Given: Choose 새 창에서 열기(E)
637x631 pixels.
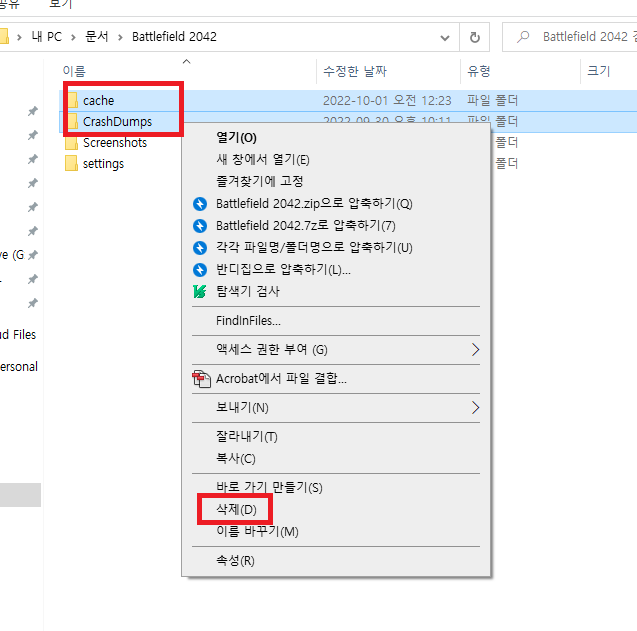Looking at the screenshot, I should [x=262, y=160].
